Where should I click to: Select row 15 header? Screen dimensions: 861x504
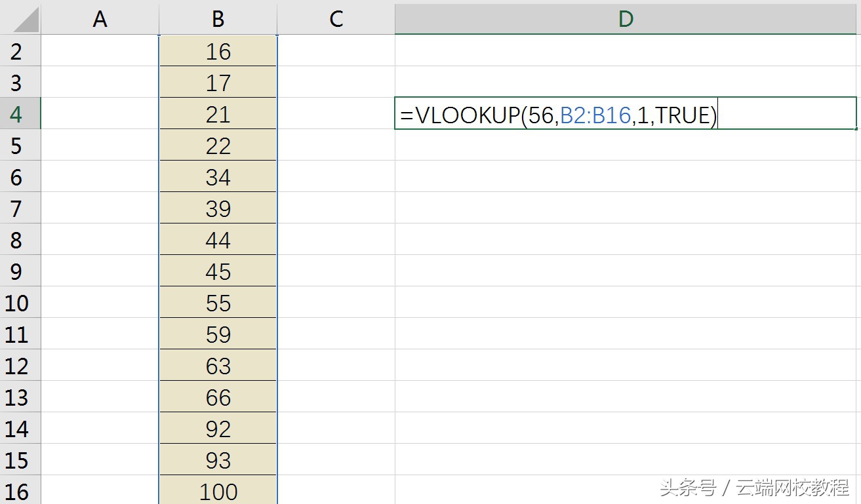click(x=20, y=459)
